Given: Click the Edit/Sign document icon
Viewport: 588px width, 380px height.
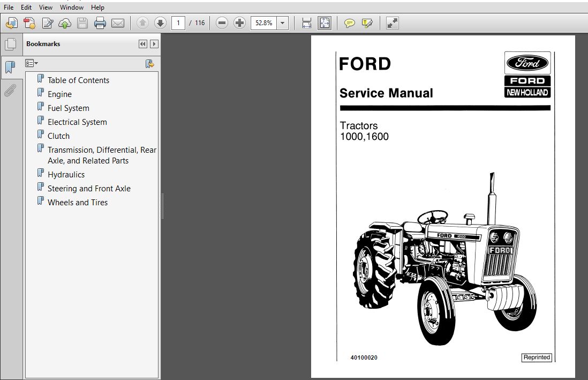Looking at the screenshot, I should coord(48,23).
